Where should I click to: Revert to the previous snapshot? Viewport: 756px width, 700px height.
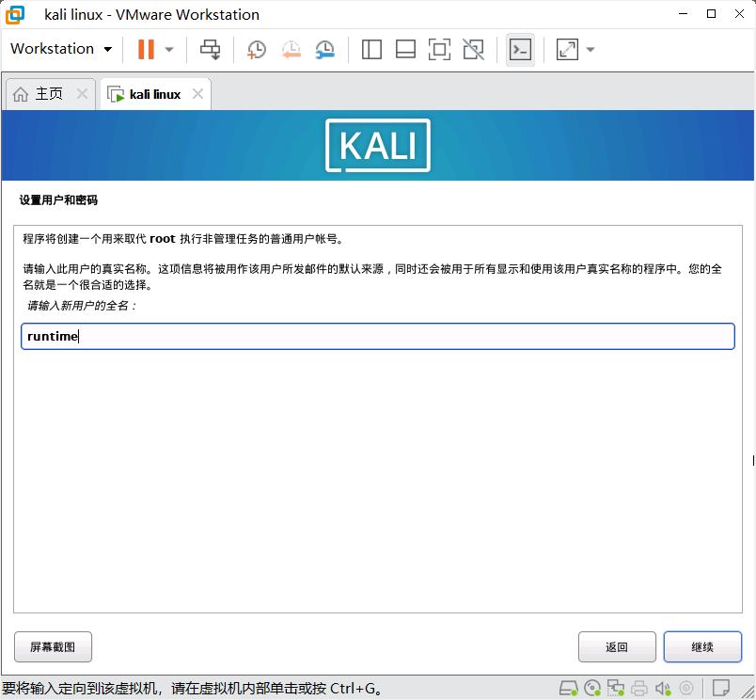click(x=291, y=49)
